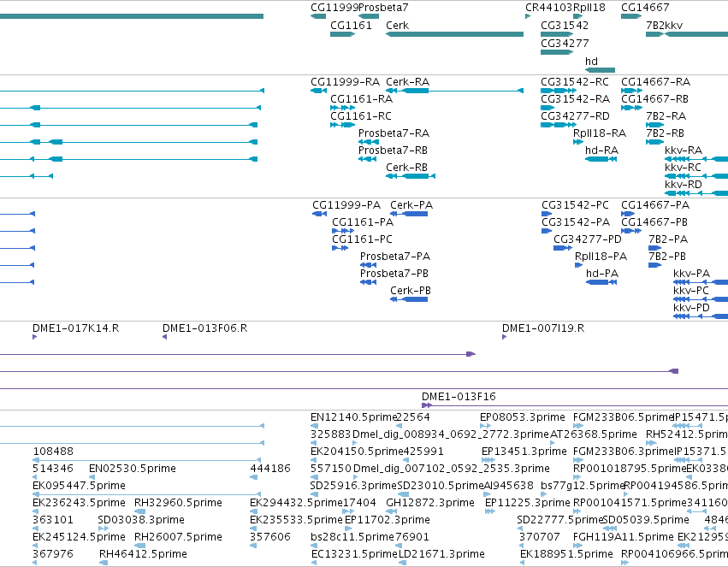
Task: Click protein RpII18-PA label
Action: [601, 257]
